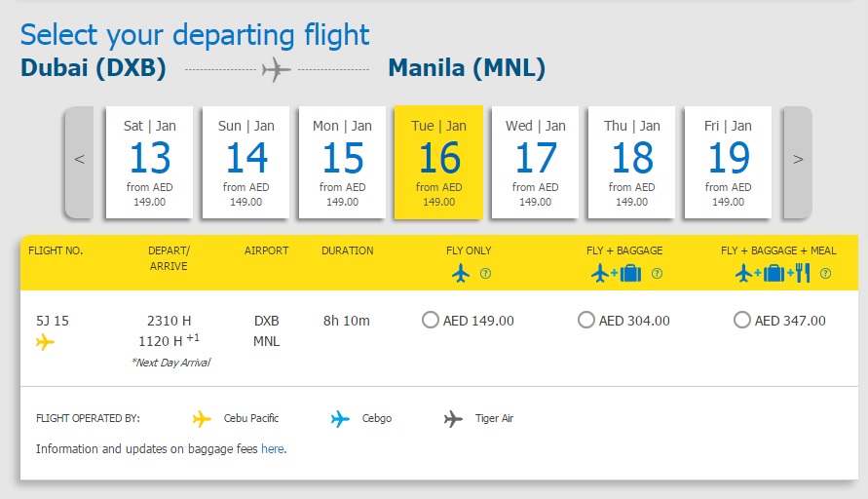Click the blue airplane Fly Only icon
This screenshot has width=868, height=499.
pyautogui.click(x=461, y=273)
